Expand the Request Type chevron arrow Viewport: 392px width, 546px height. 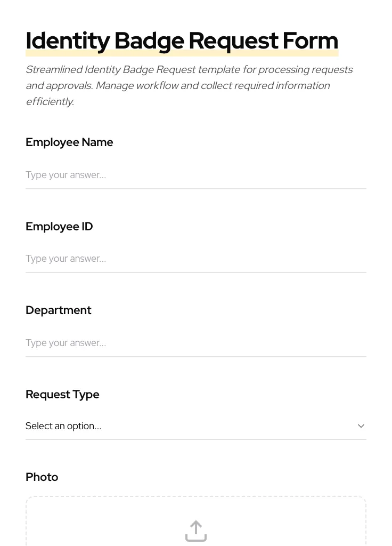tap(361, 426)
